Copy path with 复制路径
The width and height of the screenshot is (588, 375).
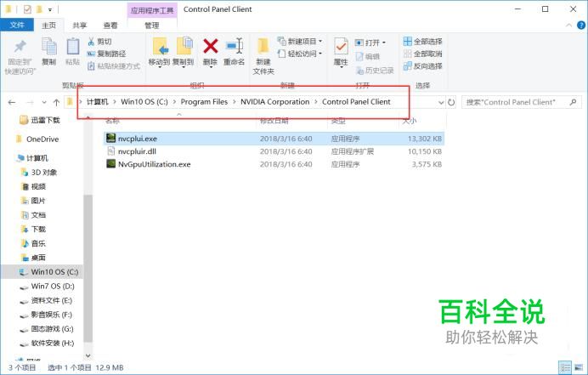tap(107, 54)
